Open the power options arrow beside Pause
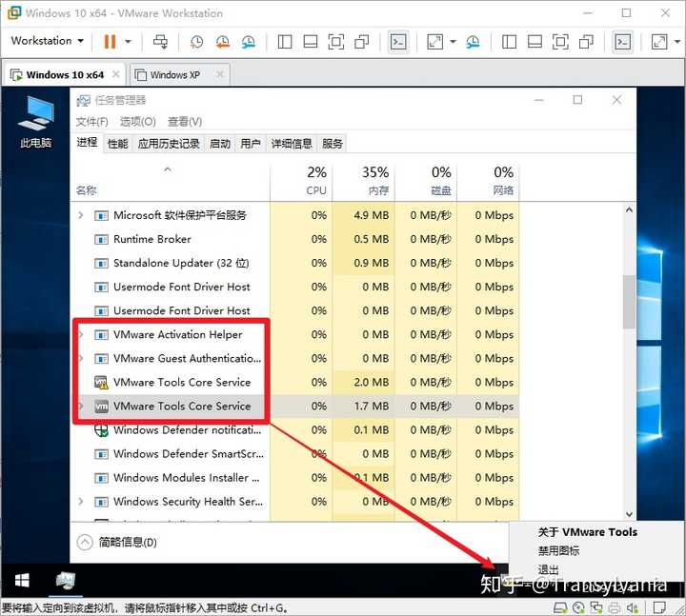 (128, 42)
